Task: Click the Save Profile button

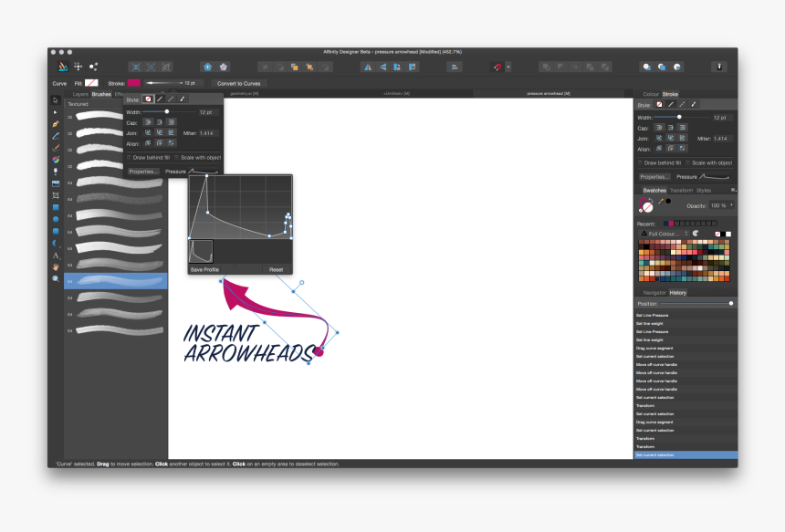Action: click(x=204, y=269)
